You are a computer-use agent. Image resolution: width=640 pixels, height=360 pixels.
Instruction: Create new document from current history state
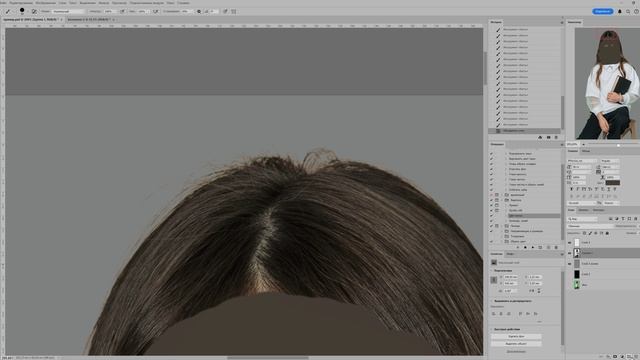[540, 137]
